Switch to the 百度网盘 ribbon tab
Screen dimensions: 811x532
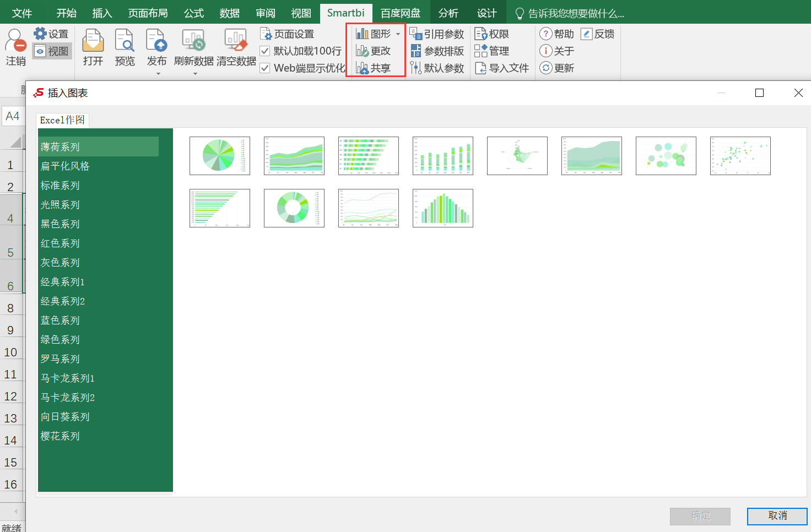click(x=400, y=13)
